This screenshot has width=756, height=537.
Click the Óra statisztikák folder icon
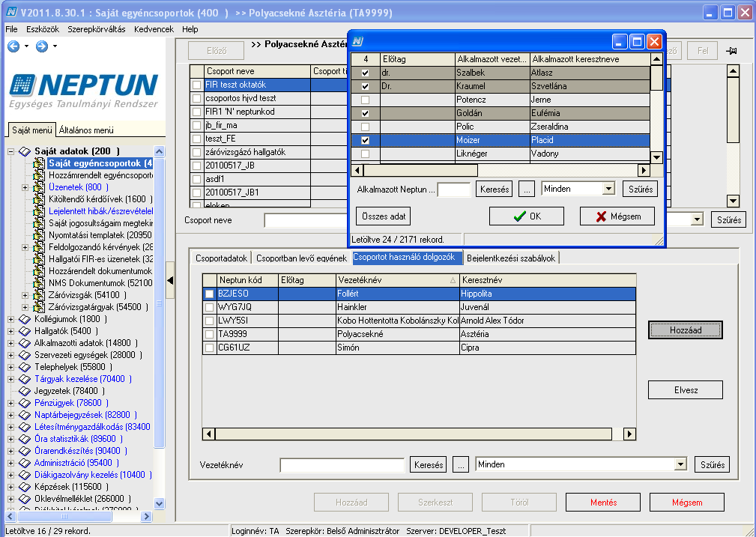[x=25, y=439]
